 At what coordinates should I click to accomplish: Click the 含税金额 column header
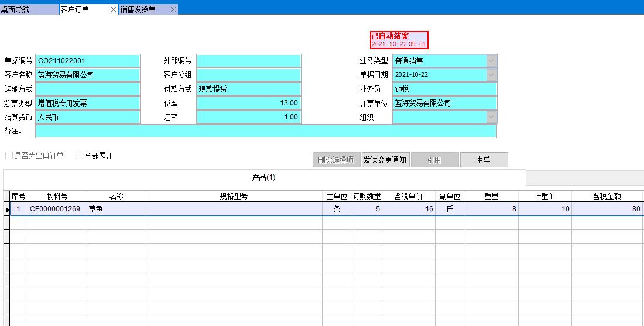[x=607, y=197]
